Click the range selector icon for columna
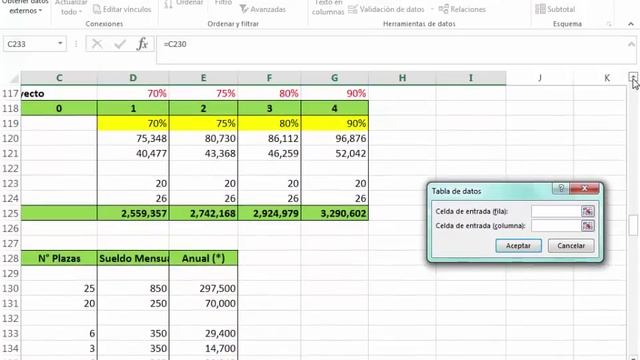The image size is (640, 360). [588, 226]
